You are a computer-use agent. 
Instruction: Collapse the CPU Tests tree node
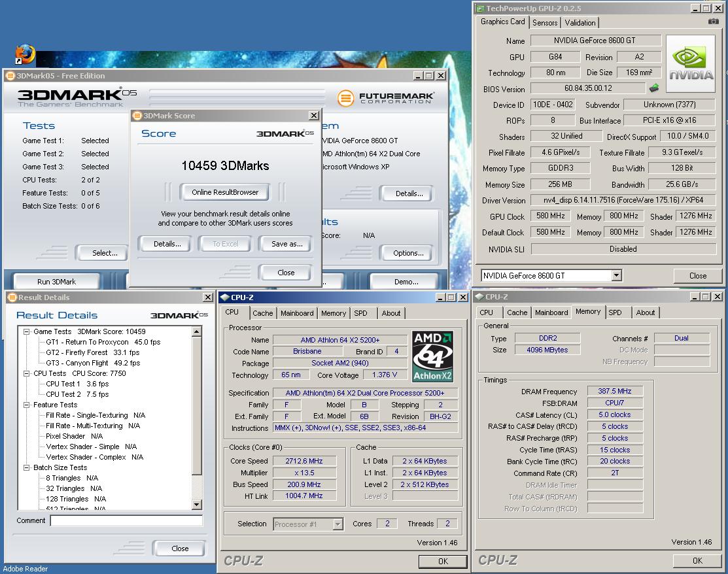pos(26,373)
